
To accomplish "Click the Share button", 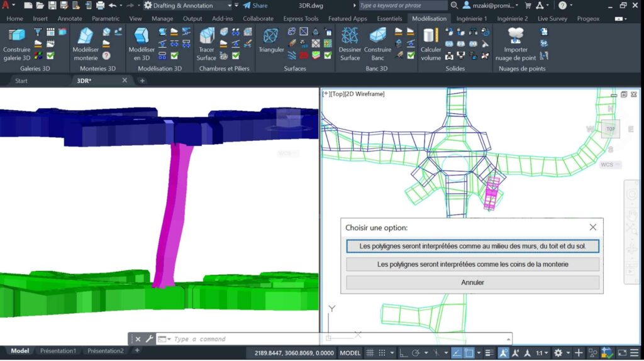I will pos(255,5).
